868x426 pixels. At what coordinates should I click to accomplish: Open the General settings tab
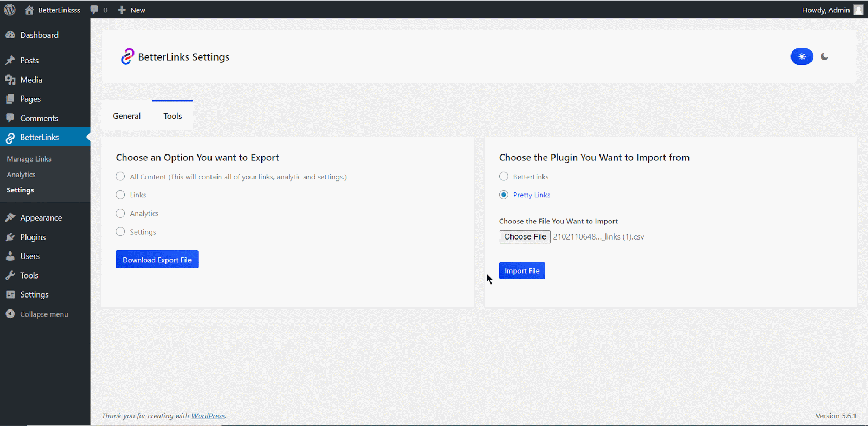tap(127, 116)
